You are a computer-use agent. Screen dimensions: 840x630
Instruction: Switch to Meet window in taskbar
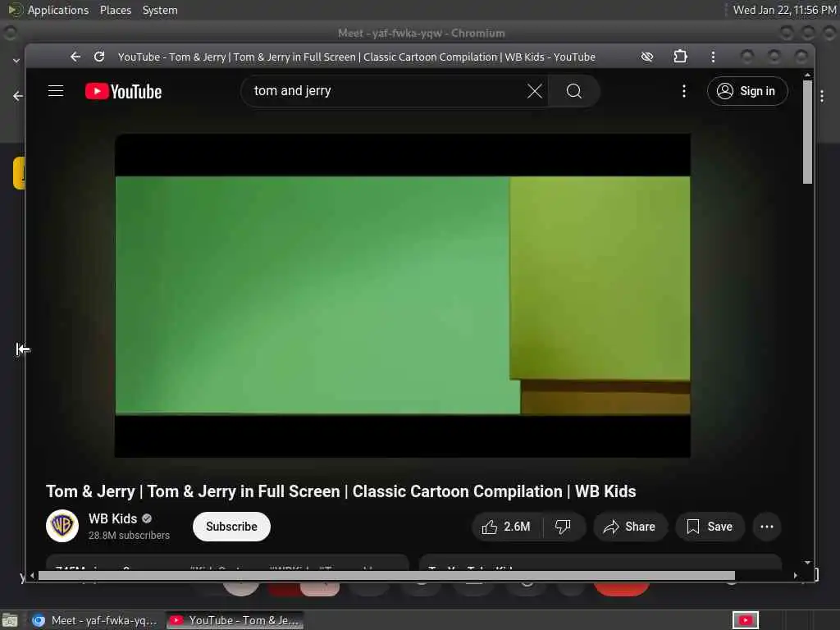click(x=95, y=620)
